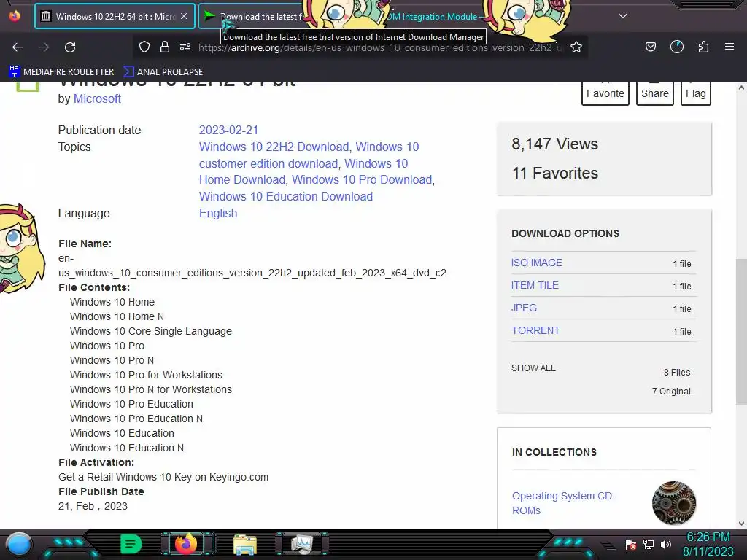Click the 7 Original text
This screenshot has width=747, height=560.
[x=671, y=392]
